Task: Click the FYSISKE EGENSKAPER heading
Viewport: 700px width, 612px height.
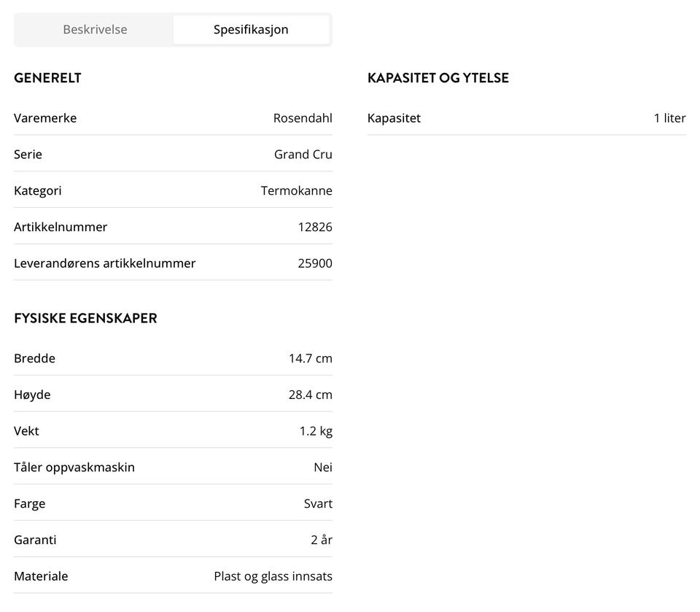Action: click(x=85, y=318)
